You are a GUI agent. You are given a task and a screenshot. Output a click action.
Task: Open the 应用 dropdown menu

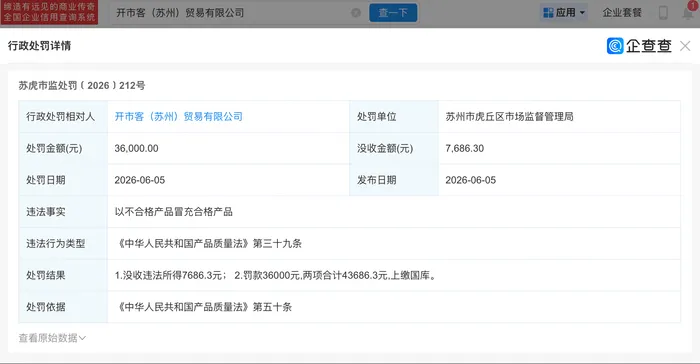click(564, 13)
